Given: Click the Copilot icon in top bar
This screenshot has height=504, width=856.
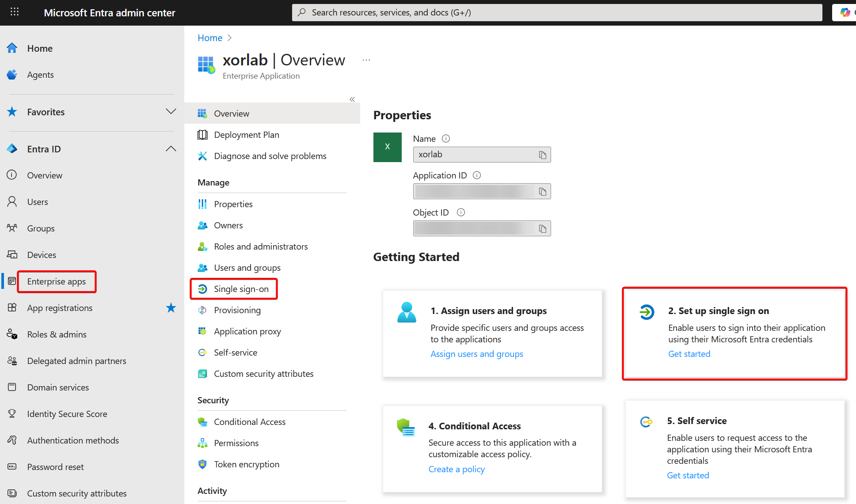Looking at the screenshot, I should coord(845,12).
